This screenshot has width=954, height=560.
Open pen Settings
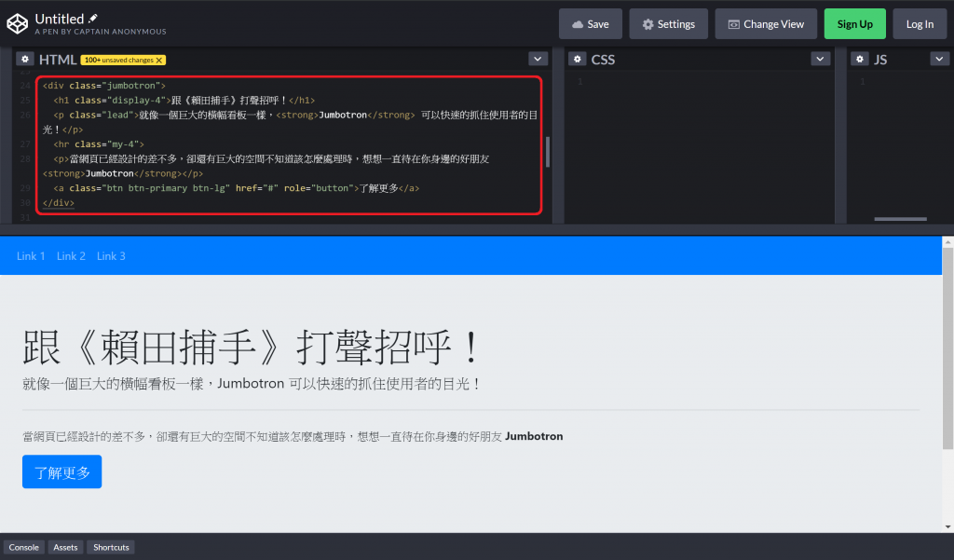tap(668, 23)
